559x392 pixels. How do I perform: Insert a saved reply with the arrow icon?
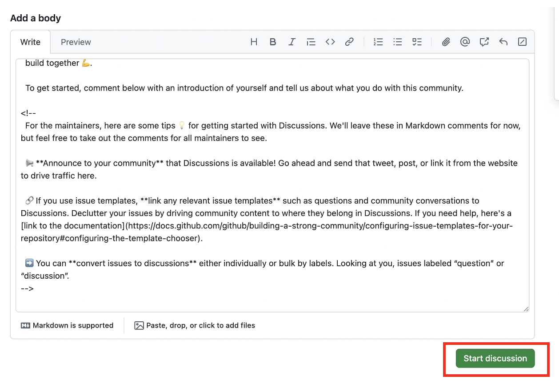pos(503,42)
